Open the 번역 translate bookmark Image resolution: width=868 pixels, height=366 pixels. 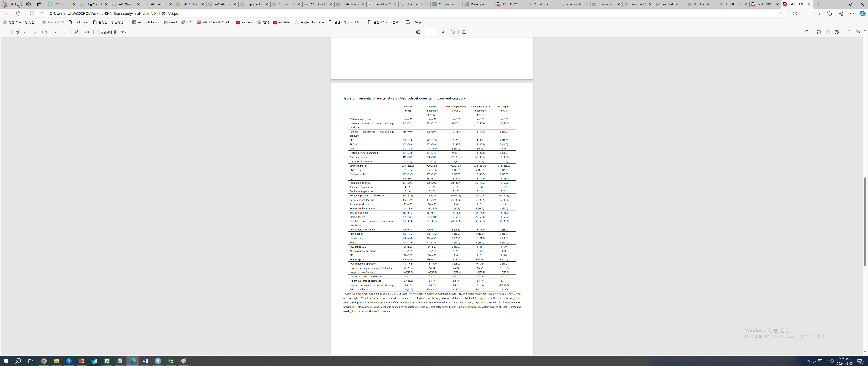point(263,22)
